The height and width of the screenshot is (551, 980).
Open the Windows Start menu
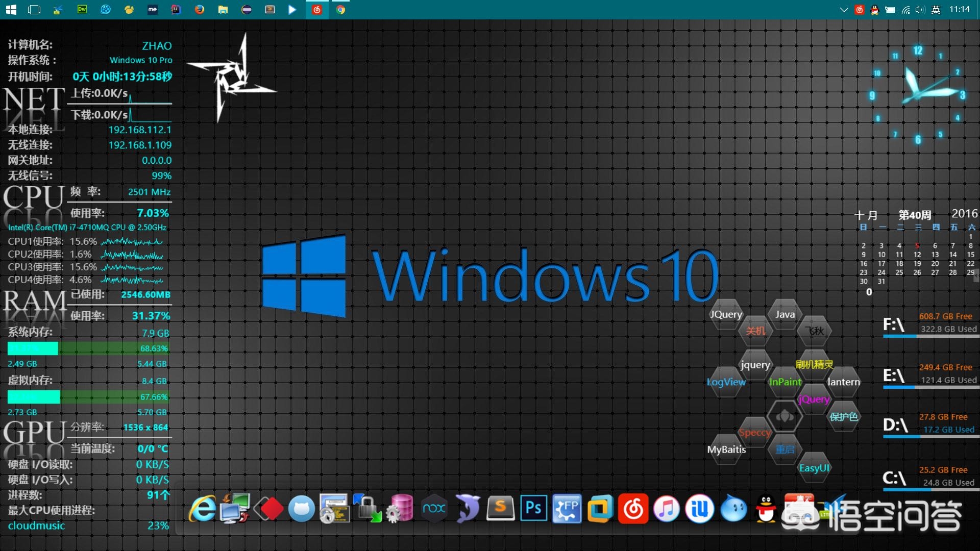[x=11, y=10]
